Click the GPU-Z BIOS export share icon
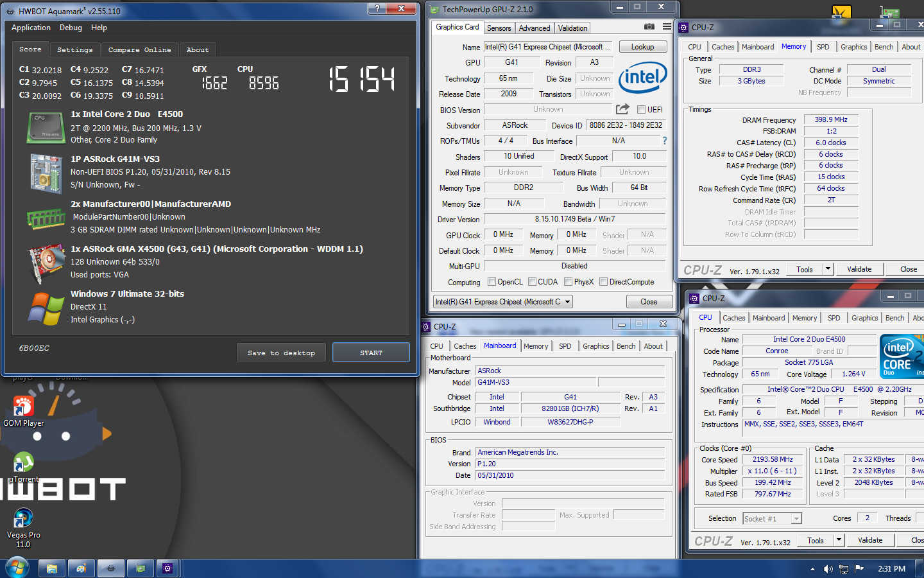This screenshot has width=924, height=578. (622, 109)
